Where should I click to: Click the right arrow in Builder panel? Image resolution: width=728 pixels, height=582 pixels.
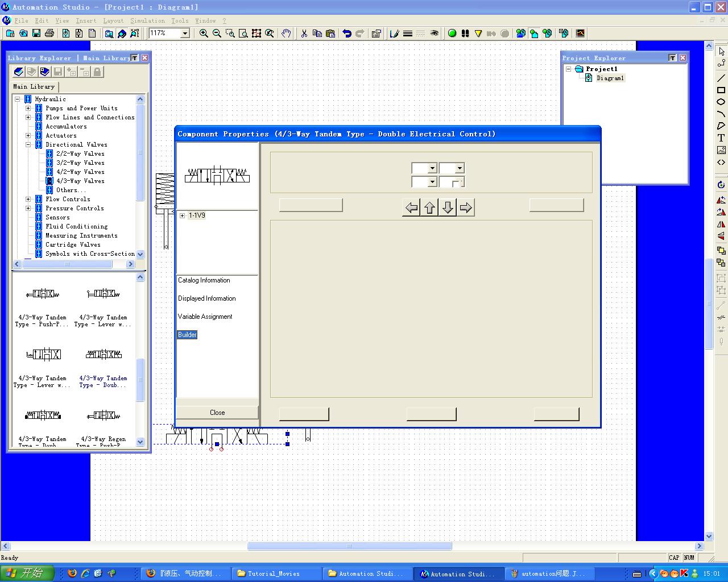(466, 208)
